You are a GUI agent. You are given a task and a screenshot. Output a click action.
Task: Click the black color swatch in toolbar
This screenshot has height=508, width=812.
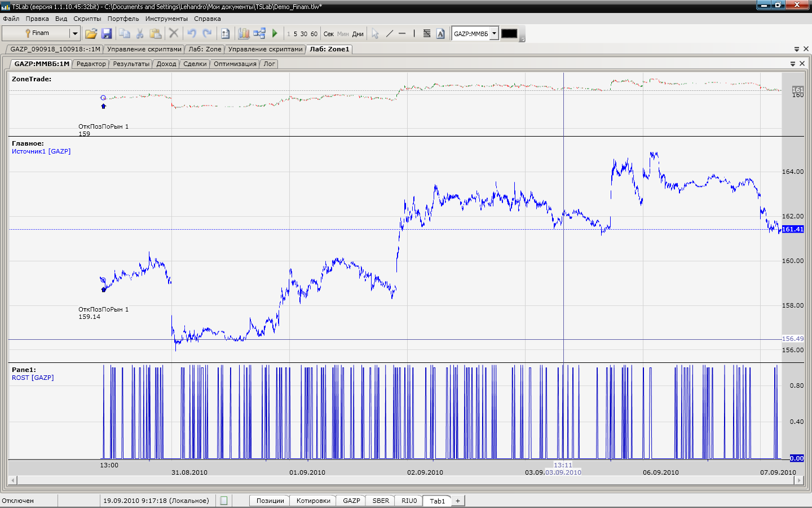[509, 34]
